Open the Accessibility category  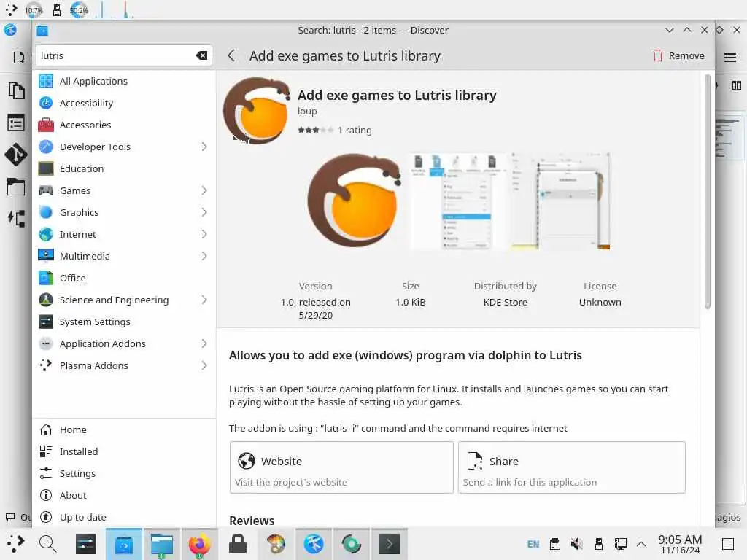(x=124, y=103)
